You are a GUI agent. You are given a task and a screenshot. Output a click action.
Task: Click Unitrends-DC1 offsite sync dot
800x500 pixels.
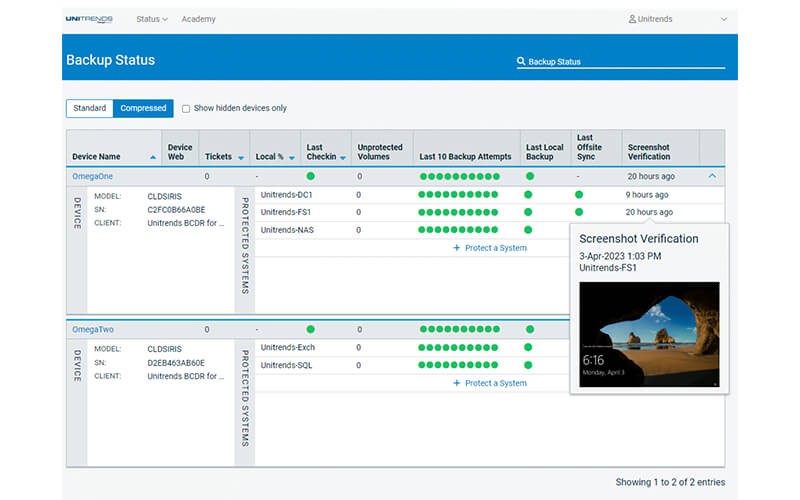click(579, 194)
